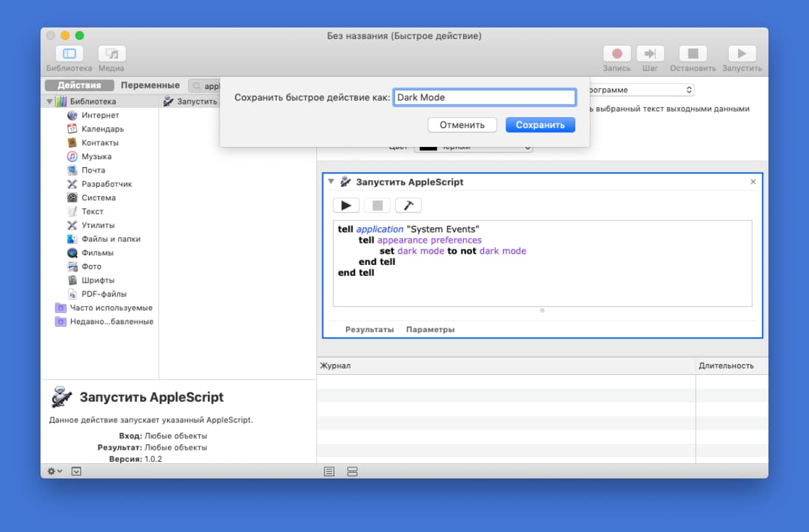Click the Шаг step icon
809x532 pixels.
650,54
